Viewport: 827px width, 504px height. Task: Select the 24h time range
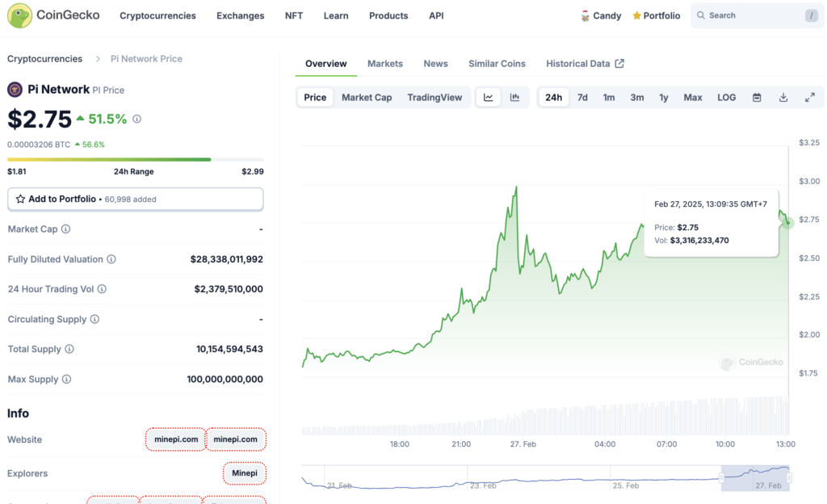(553, 98)
